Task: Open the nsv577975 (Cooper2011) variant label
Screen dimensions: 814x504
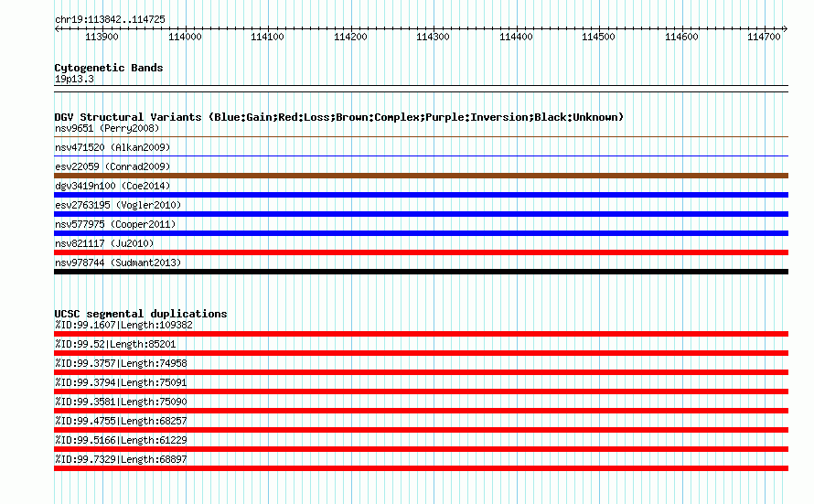Action: 115,224
